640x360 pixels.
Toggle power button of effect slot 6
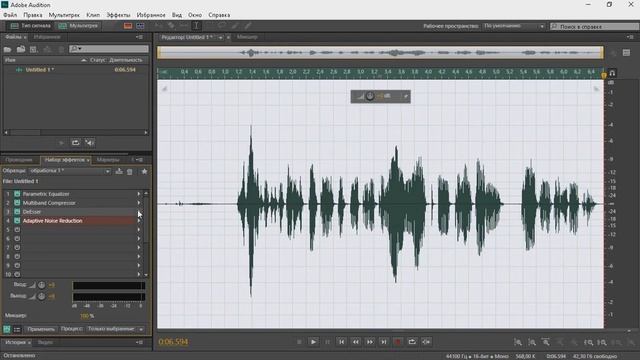pyautogui.click(x=17, y=239)
